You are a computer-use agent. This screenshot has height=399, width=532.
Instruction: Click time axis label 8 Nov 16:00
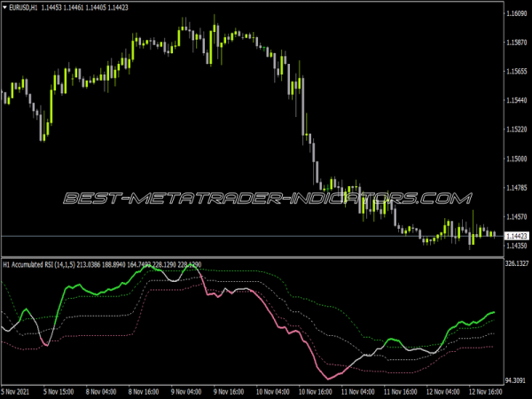[144, 392]
